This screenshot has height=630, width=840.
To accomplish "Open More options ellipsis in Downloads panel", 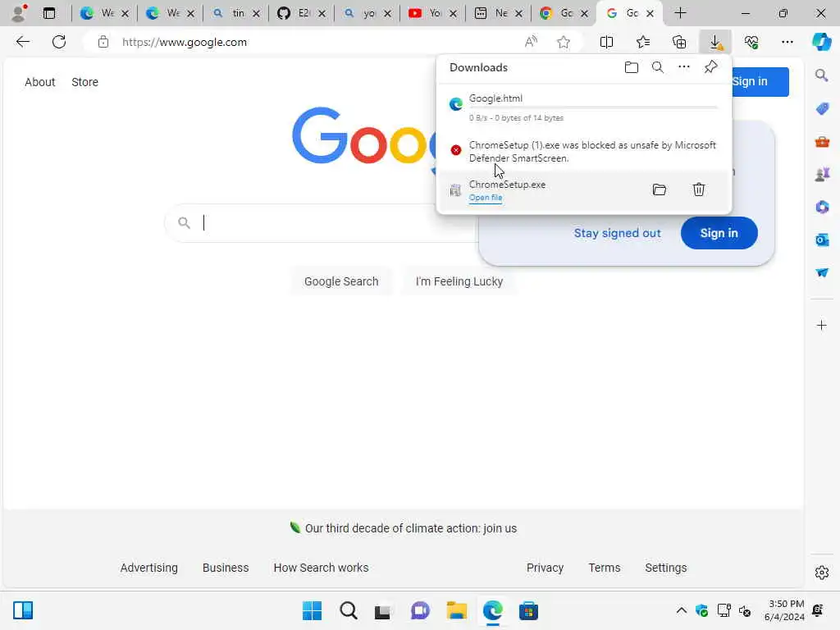I will click(684, 67).
